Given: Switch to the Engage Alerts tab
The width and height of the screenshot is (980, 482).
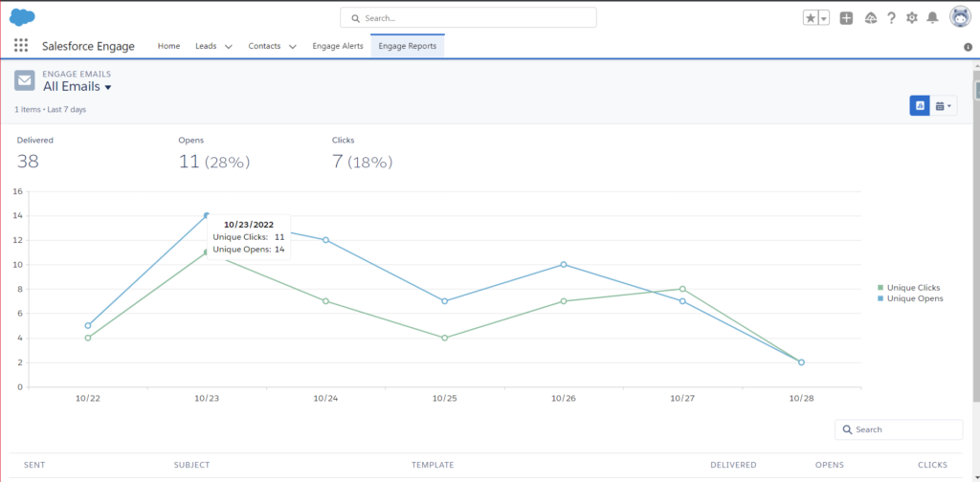Looking at the screenshot, I should coord(338,46).
